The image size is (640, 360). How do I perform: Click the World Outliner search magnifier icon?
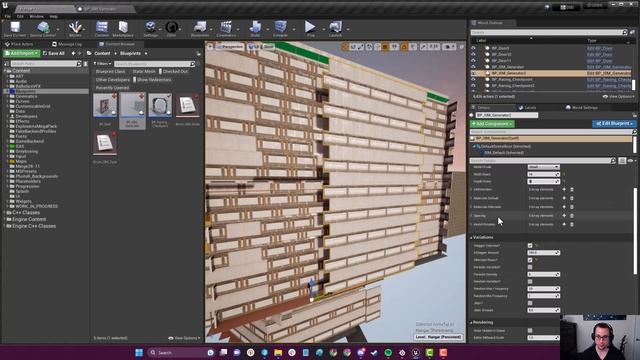click(x=624, y=32)
